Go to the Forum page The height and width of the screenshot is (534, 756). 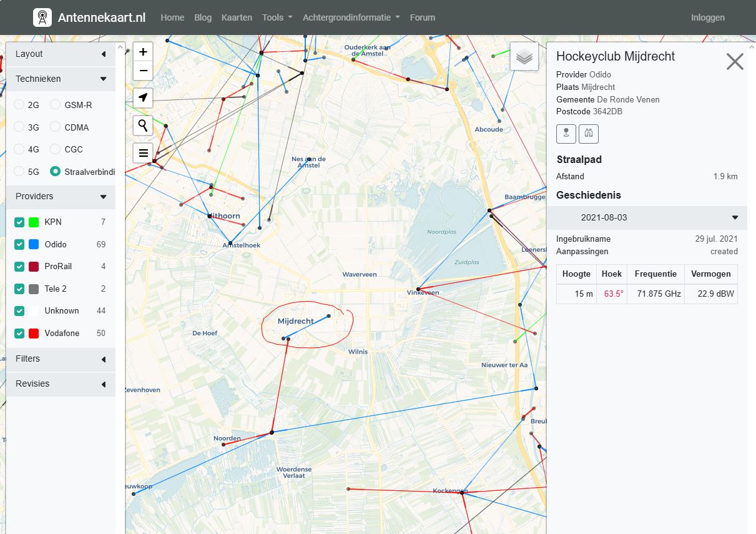(x=422, y=17)
